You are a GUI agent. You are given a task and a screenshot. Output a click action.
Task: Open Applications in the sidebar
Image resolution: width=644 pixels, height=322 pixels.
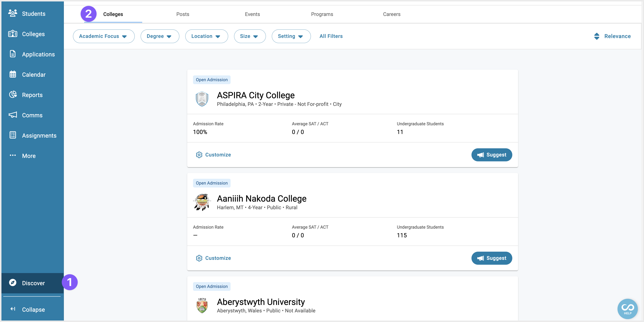point(32,54)
